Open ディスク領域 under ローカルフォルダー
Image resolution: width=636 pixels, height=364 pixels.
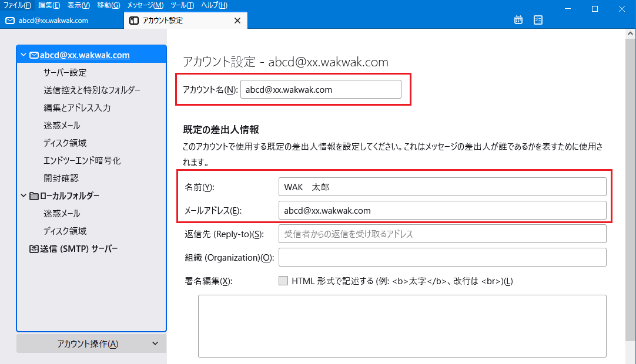click(x=65, y=231)
